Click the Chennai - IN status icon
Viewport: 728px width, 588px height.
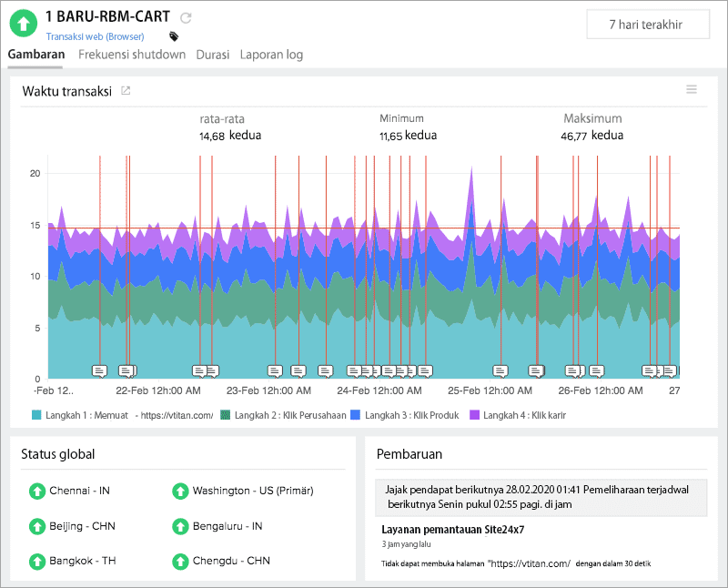point(36,491)
